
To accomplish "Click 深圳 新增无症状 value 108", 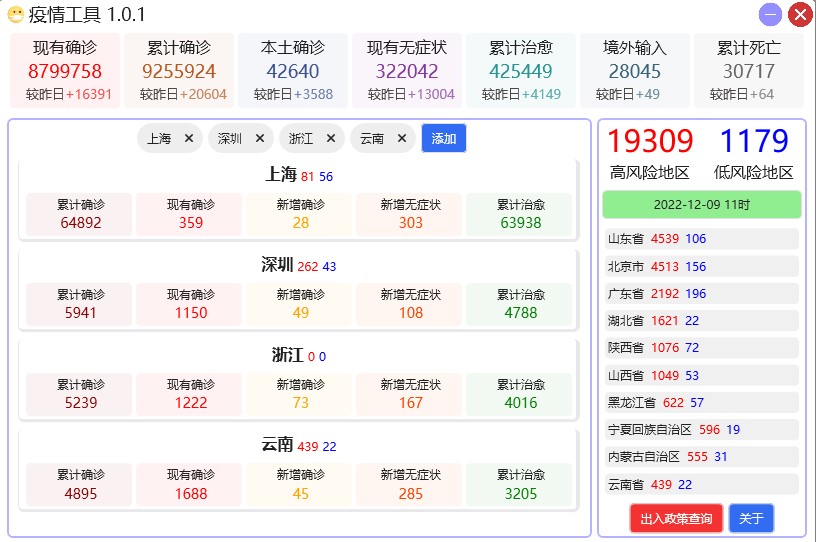I will pyautogui.click(x=411, y=313).
